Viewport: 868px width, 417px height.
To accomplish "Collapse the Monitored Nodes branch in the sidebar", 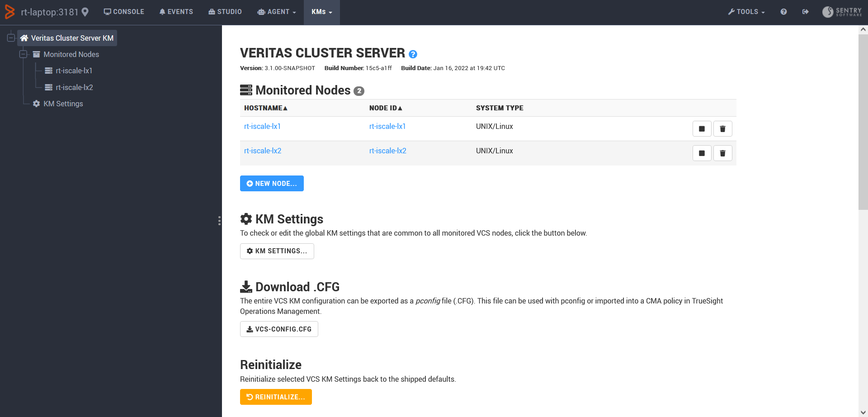I will pyautogui.click(x=23, y=54).
